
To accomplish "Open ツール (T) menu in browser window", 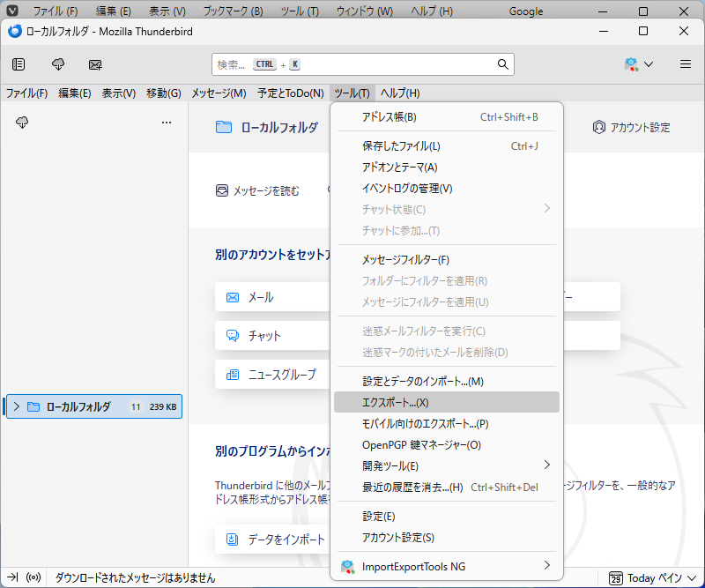I will click(300, 11).
